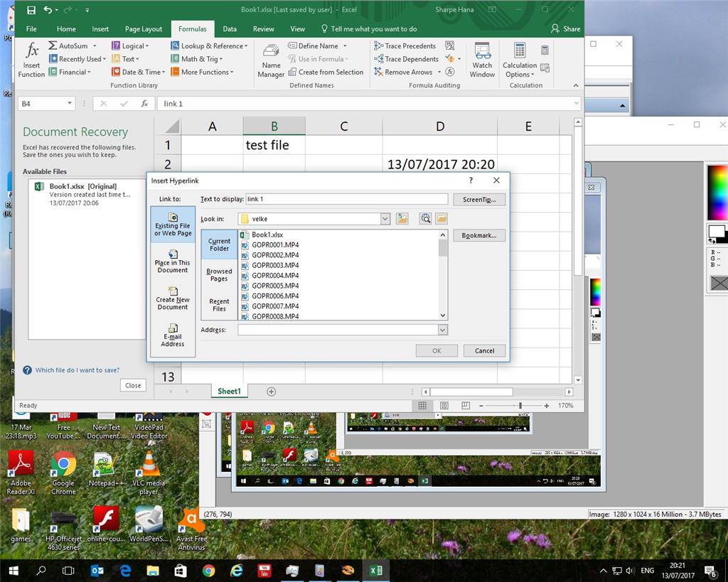Select Current Folder in the browse list
Image resolution: width=728 pixels, height=582 pixels.
(x=219, y=244)
